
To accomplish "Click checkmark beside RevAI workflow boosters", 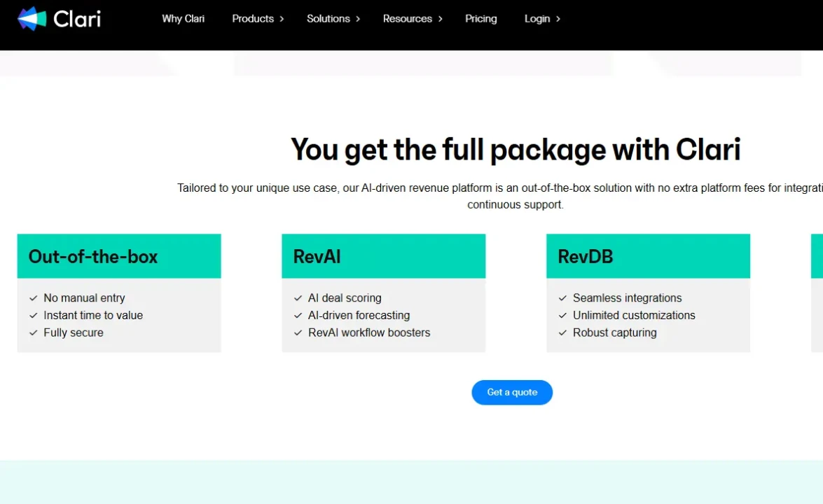I will coord(298,332).
